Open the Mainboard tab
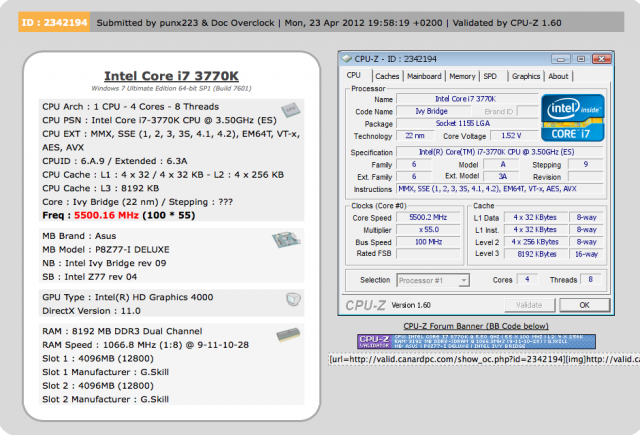The height and width of the screenshot is (435, 640). coord(424,76)
